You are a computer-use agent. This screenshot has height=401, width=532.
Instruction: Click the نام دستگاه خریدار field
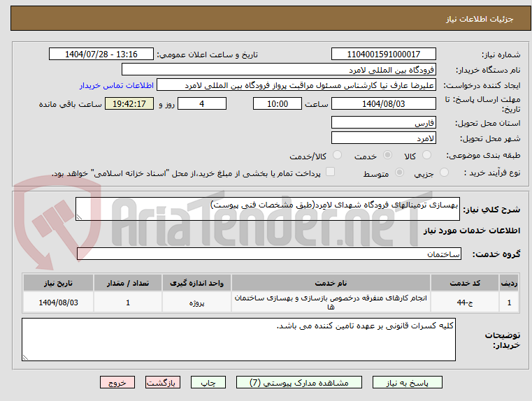pyautogui.click(x=278, y=69)
